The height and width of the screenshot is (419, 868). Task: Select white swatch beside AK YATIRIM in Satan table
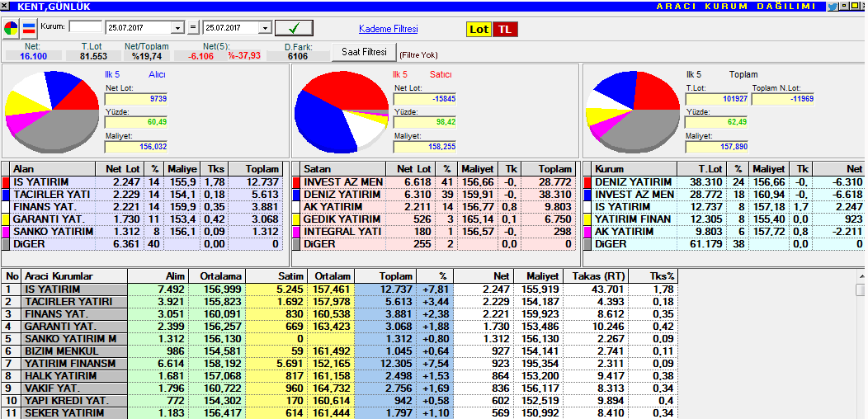tap(296, 206)
